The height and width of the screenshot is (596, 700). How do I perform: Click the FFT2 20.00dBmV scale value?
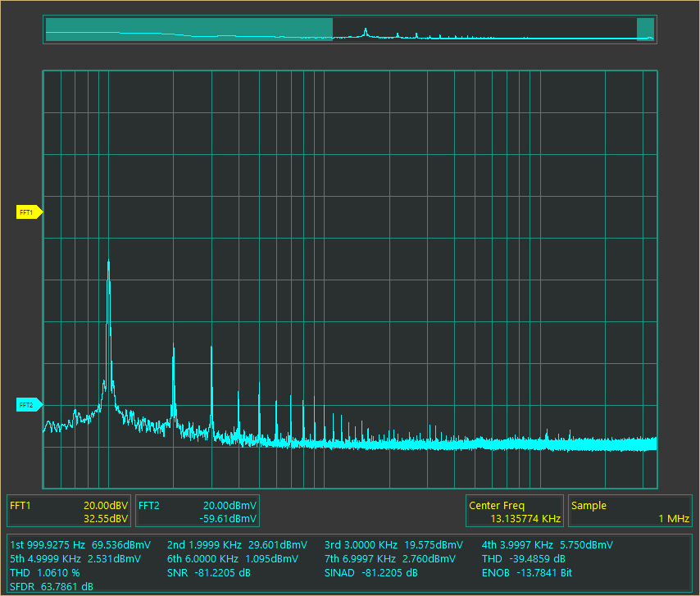coord(230,505)
